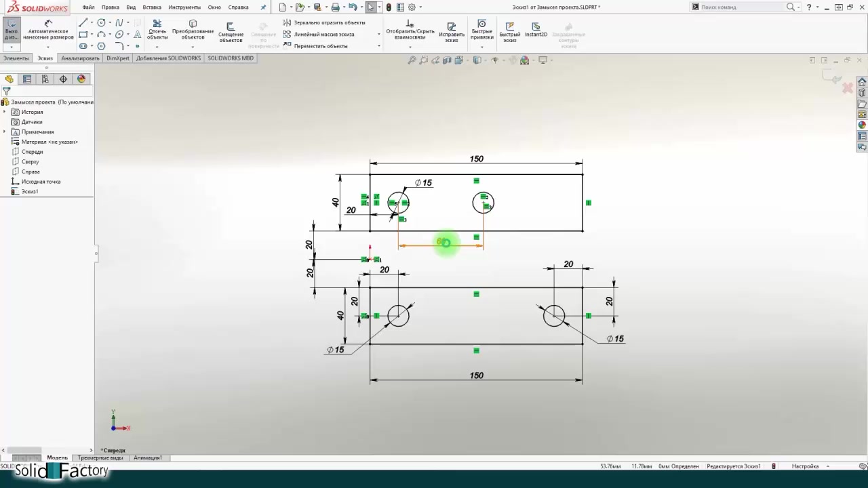
Task: Click the Поиск команд search field
Action: 742,7
